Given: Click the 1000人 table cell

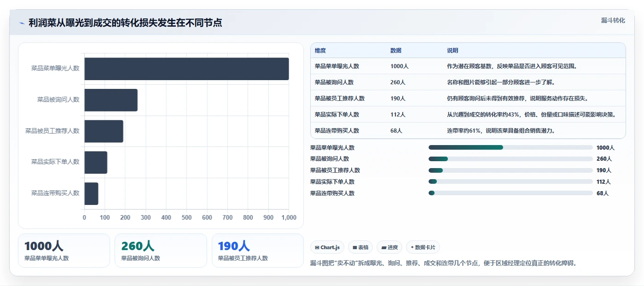Looking at the screenshot, I should (400, 66).
